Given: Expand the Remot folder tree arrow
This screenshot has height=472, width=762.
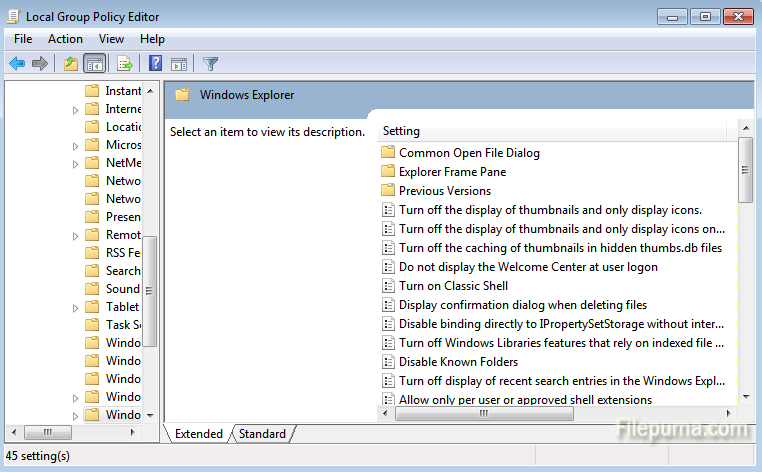Looking at the screenshot, I should (75, 235).
